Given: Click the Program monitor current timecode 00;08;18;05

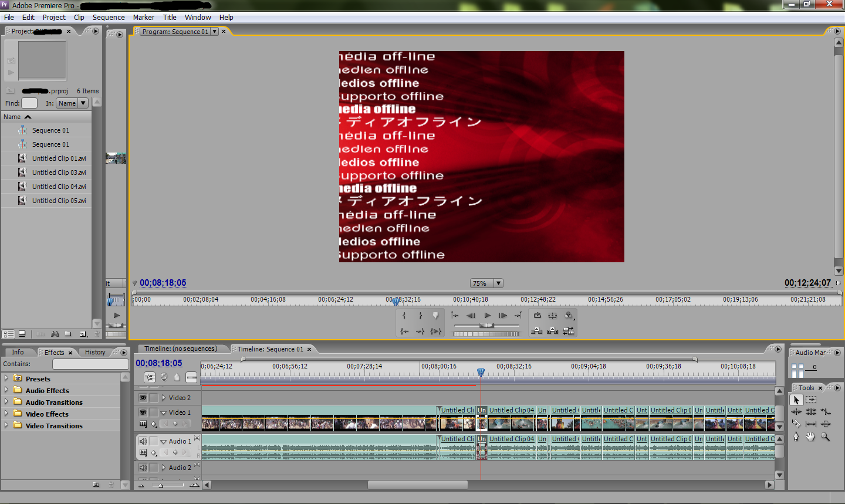Looking at the screenshot, I should pos(163,283).
